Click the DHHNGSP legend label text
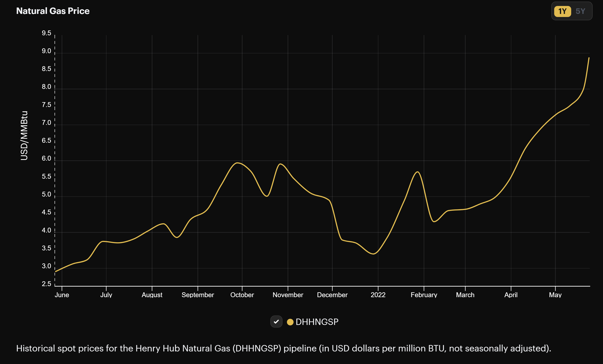 pos(317,322)
